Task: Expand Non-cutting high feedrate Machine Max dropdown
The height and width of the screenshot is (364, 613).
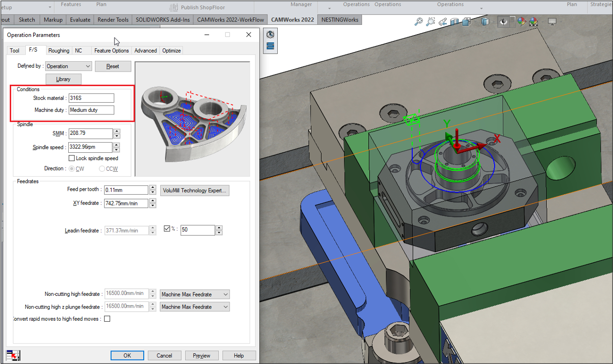Action: pos(194,294)
